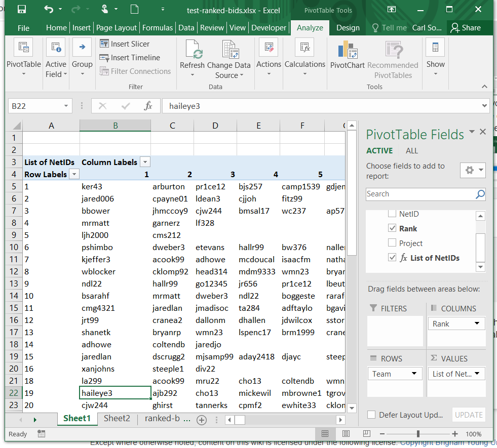The image size is (497, 448).
Task: Click the add new sheet plus icon
Action: [x=202, y=420]
